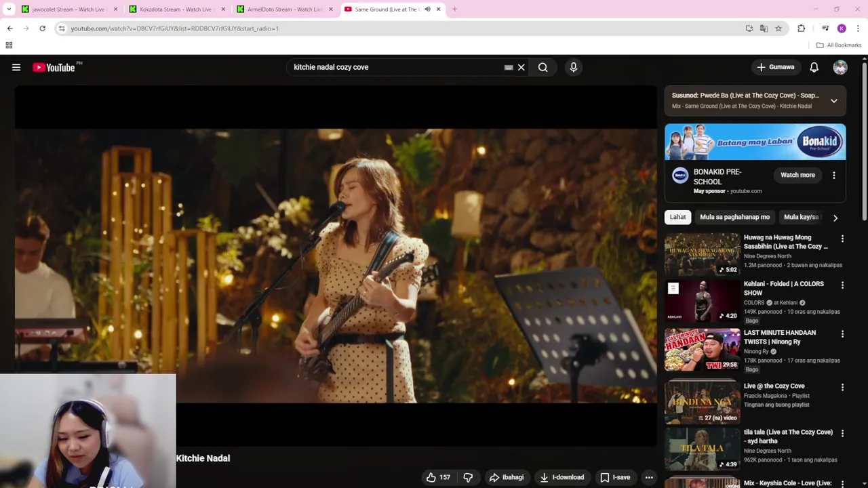
Task: Click the browser address bar URL
Action: (175, 28)
